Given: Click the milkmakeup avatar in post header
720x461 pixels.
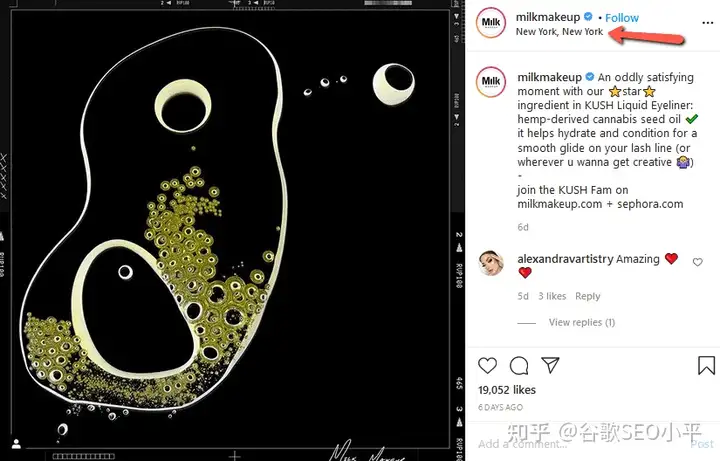Looking at the screenshot, I should pos(491,22).
